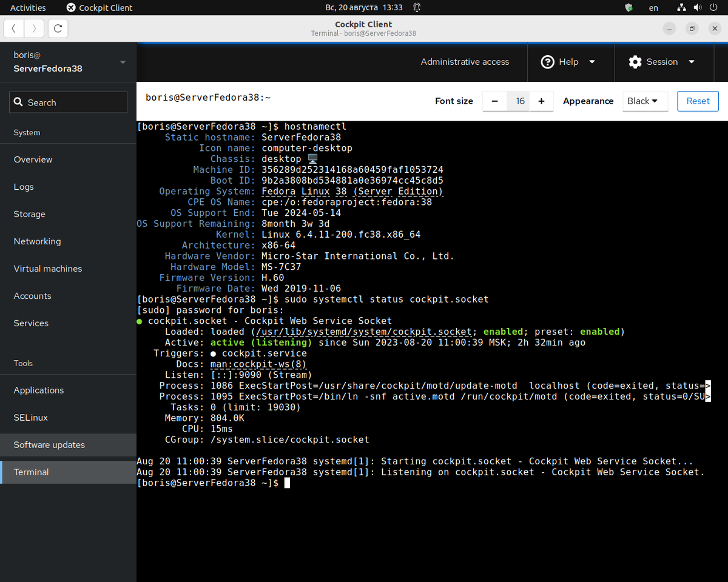Click the network status icon in top bar
The image size is (728, 582).
(x=681, y=7)
